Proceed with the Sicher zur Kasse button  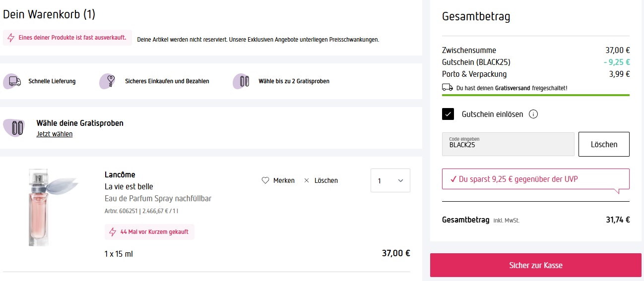pyautogui.click(x=536, y=265)
